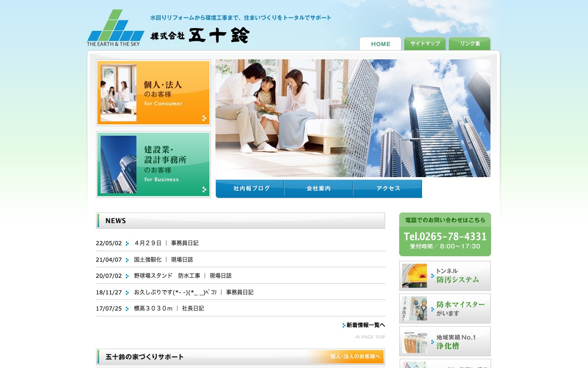Click the date 18/11/27
This screenshot has height=368, width=588.
pyautogui.click(x=109, y=292)
